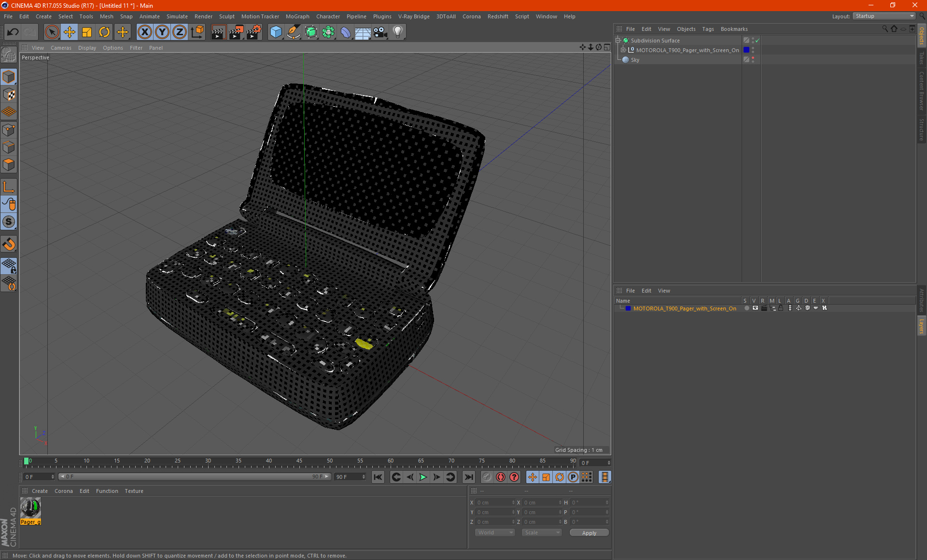Open the Content Browser side tab

pos(921,91)
